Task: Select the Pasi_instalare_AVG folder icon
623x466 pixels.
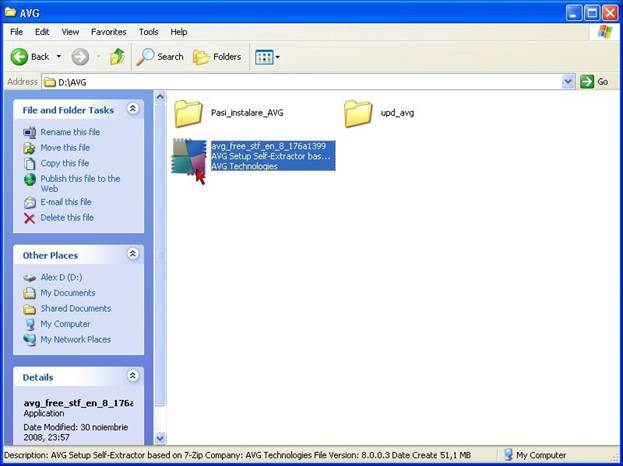Action: coord(188,114)
